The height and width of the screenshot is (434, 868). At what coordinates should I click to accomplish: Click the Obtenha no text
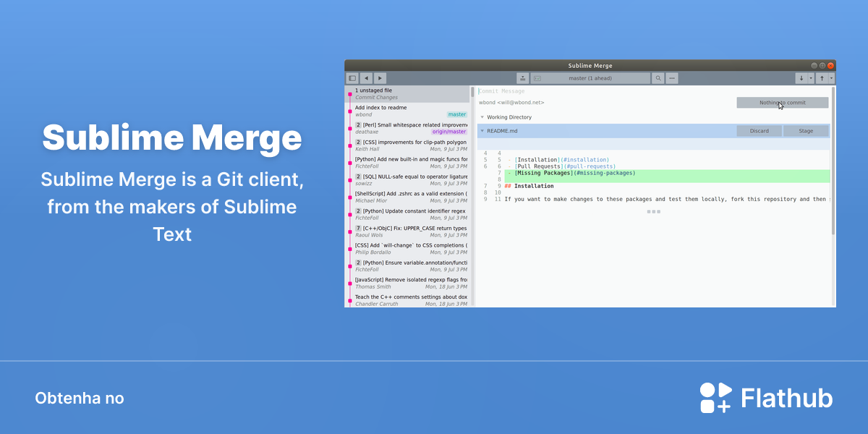point(80,399)
